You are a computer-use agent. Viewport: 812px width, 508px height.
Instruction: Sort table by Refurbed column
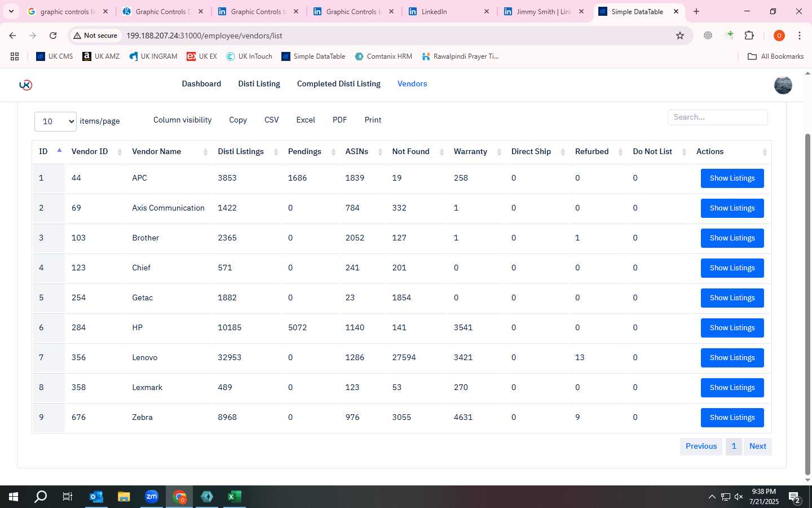click(x=597, y=151)
